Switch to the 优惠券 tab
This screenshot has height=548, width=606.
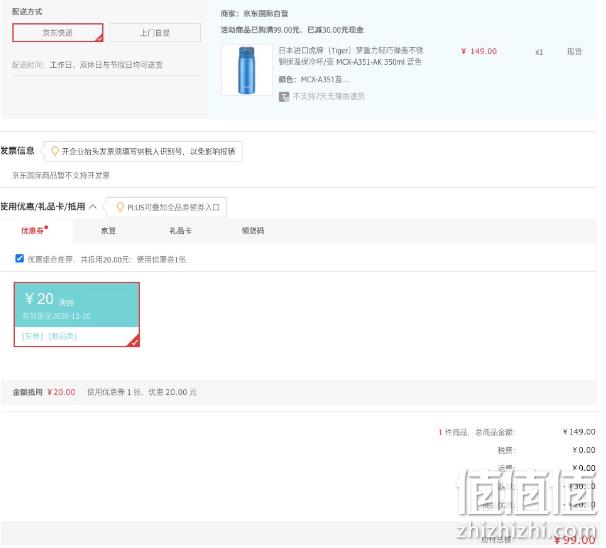point(34,231)
